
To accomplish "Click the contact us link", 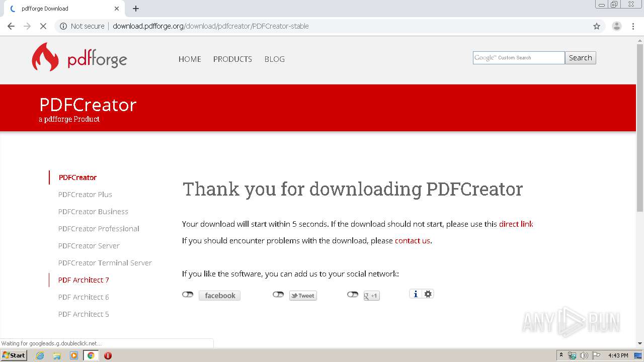I will tap(413, 241).
